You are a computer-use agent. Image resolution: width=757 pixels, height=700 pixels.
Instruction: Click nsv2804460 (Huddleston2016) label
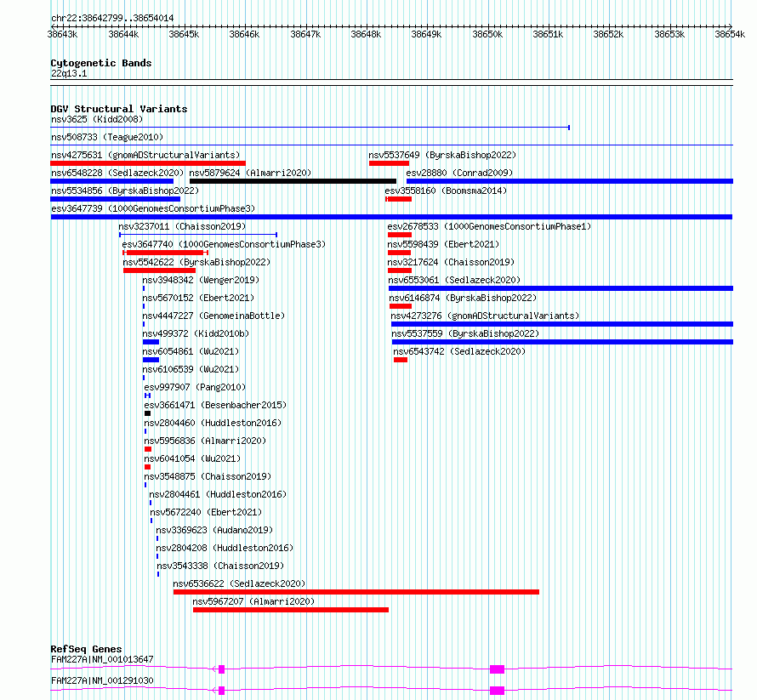tap(213, 423)
